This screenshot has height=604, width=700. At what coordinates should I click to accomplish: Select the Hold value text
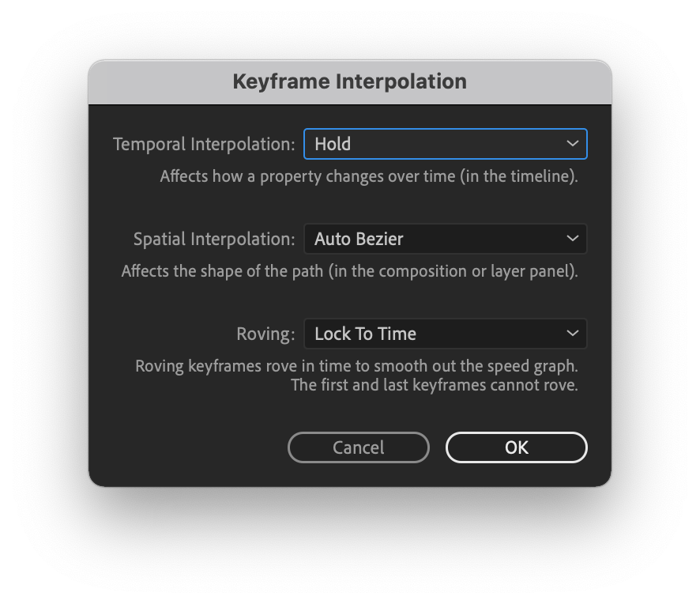[333, 144]
